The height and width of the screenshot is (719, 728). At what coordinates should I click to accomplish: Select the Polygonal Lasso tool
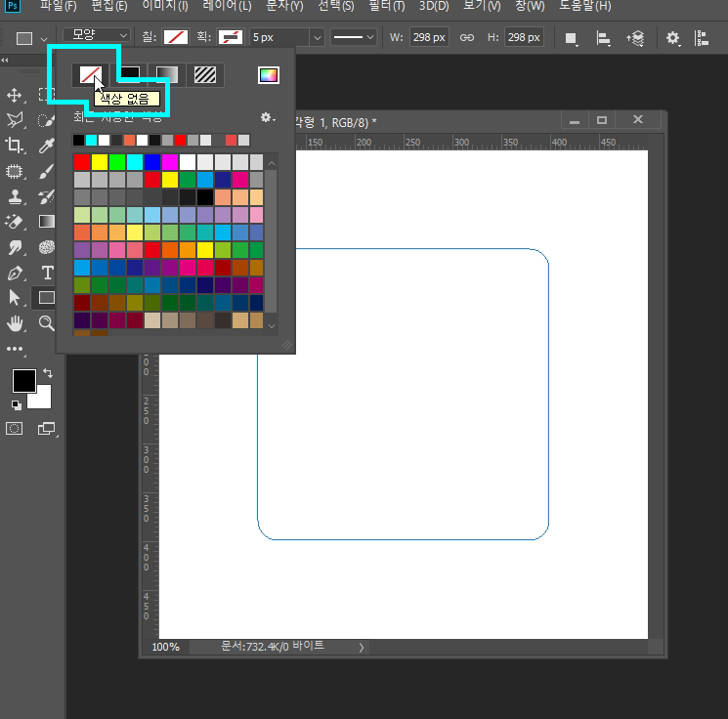pos(15,120)
